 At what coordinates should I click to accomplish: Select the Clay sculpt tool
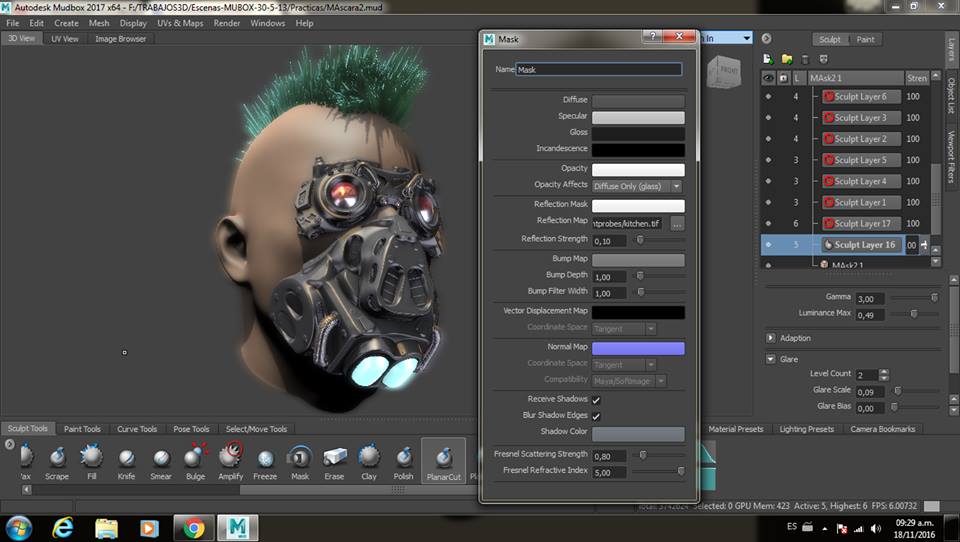point(369,462)
